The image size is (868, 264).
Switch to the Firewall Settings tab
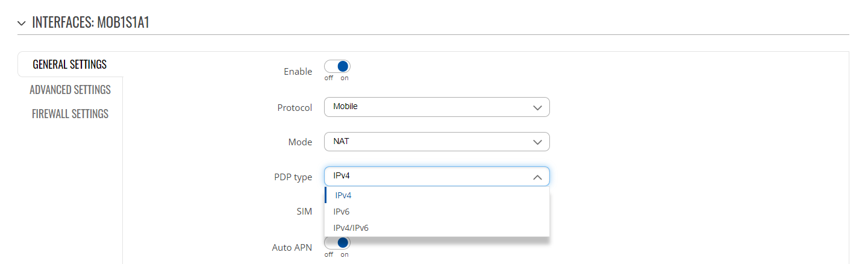coord(70,114)
